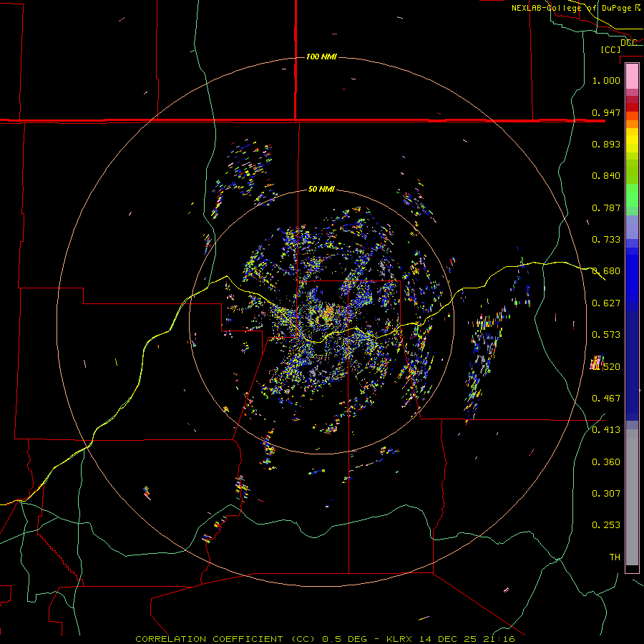Screen dimensions: 644x644
Task: Select the 1.000 scale value
Action: point(606,80)
